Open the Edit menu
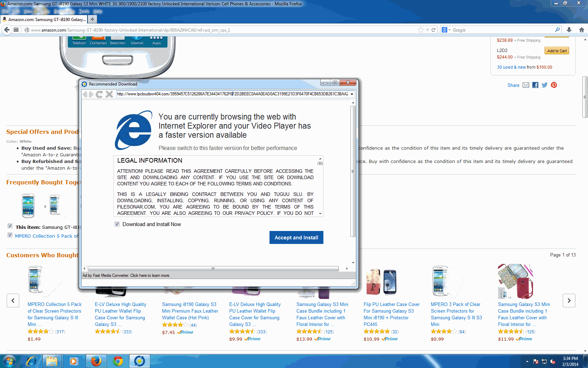This screenshot has width=588, height=368. point(16,11)
